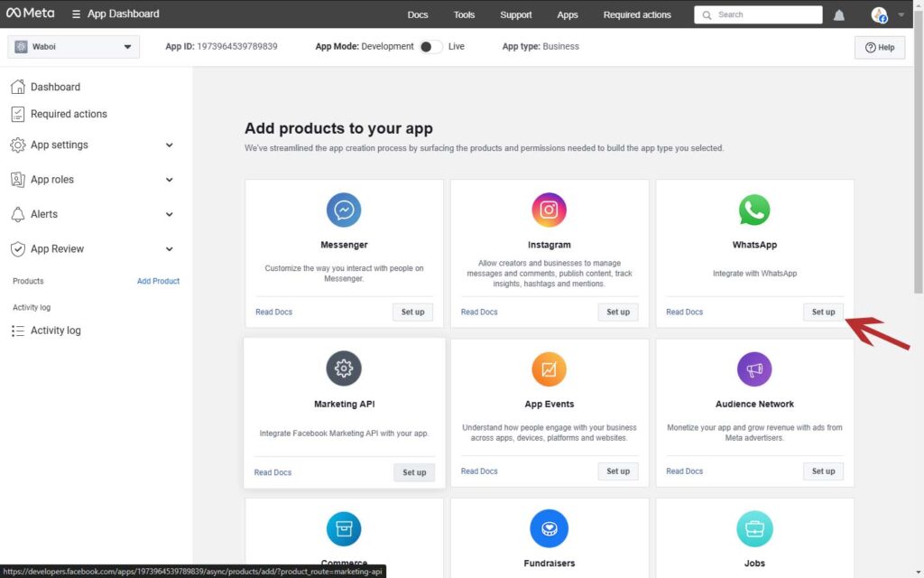Focus the Search input field

click(758, 14)
